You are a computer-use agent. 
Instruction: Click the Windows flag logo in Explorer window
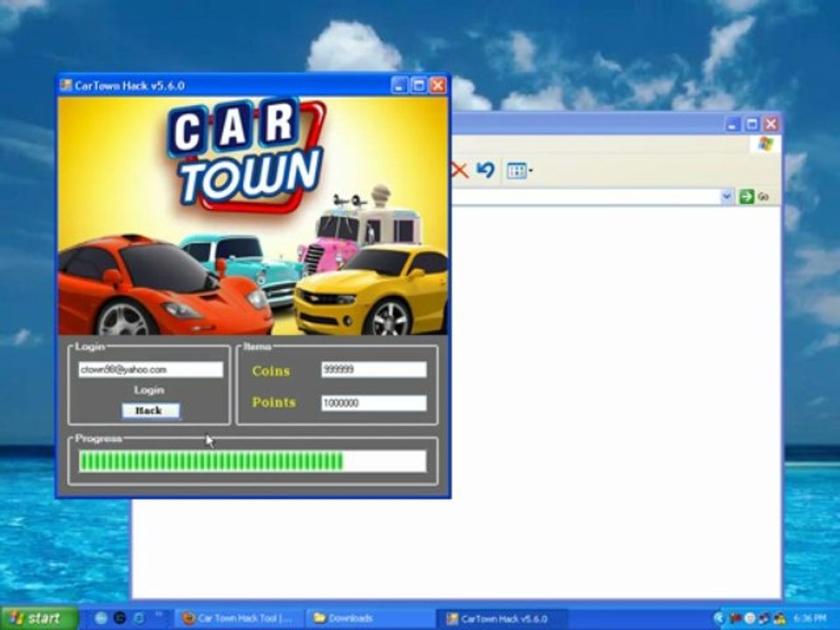pyautogui.click(x=766, y=144)
